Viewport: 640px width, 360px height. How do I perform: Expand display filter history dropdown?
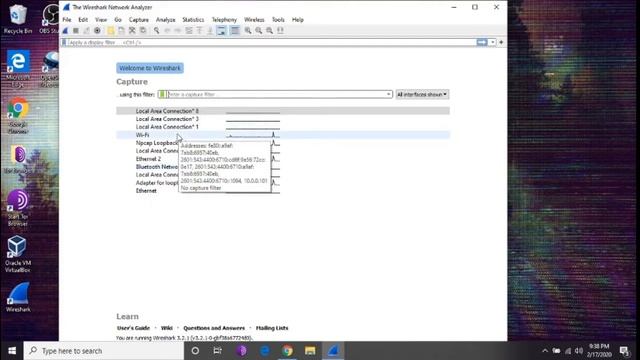(493, 42)
